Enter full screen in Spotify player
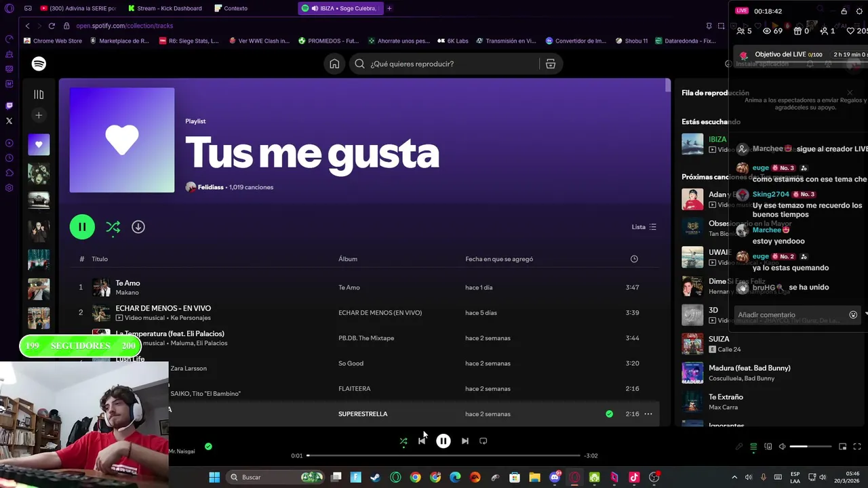Image resolution: width=868 pixels, height=488 pixels. pyautogui.click(x=857, y=447)
